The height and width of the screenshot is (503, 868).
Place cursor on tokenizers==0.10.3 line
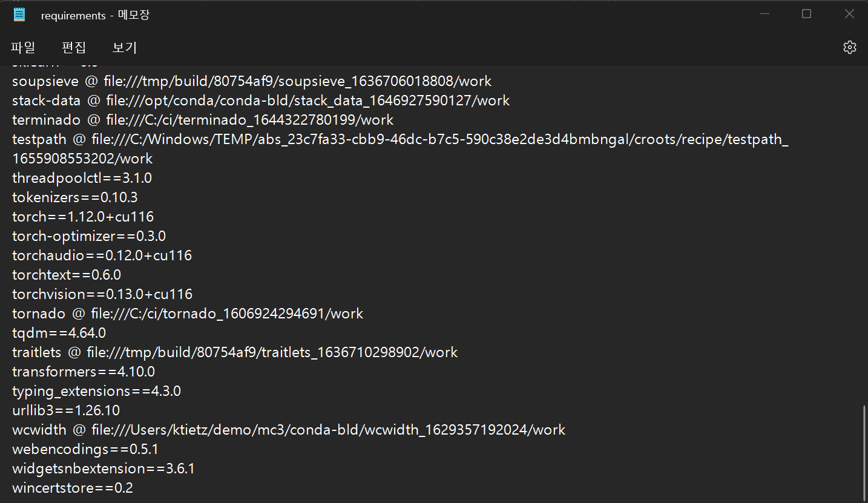75,197
